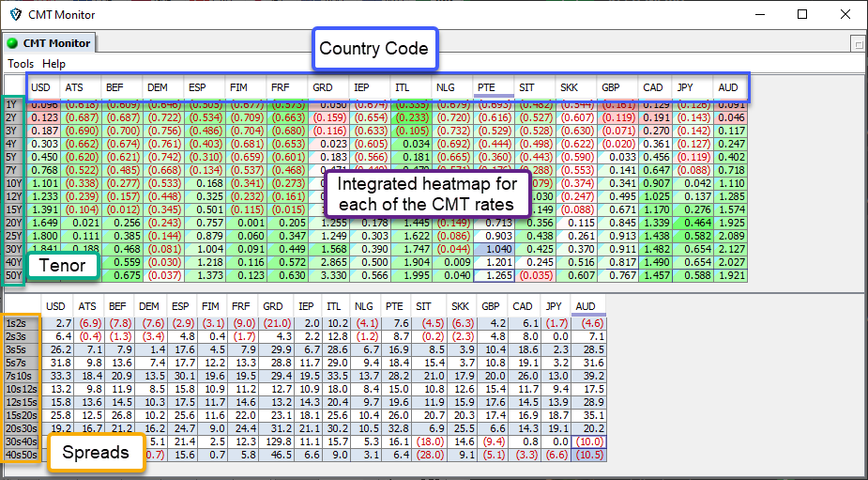Select the 40s50s spread row header
This screenshot has height=480, width=868.
(x=22, y=455)
